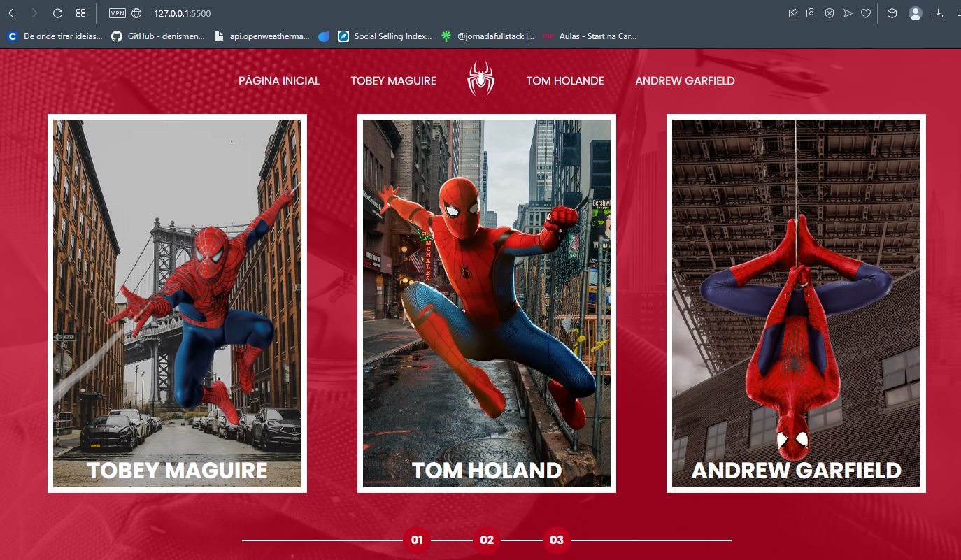Viewport: 961px width, 560px height.
Task: Open the extensions cube icon
Action: pyautogui.click(x=892, y=13)
